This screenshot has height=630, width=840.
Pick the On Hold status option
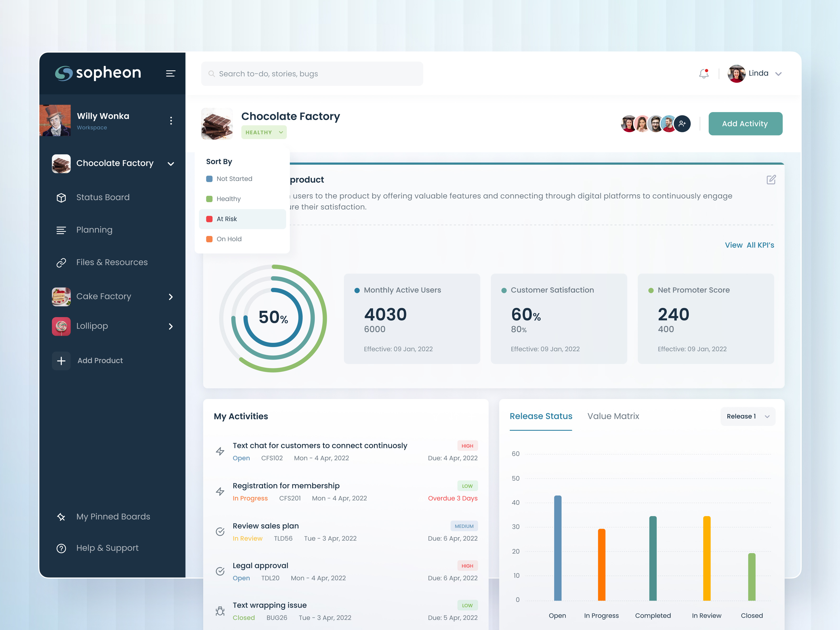[229, 239]
